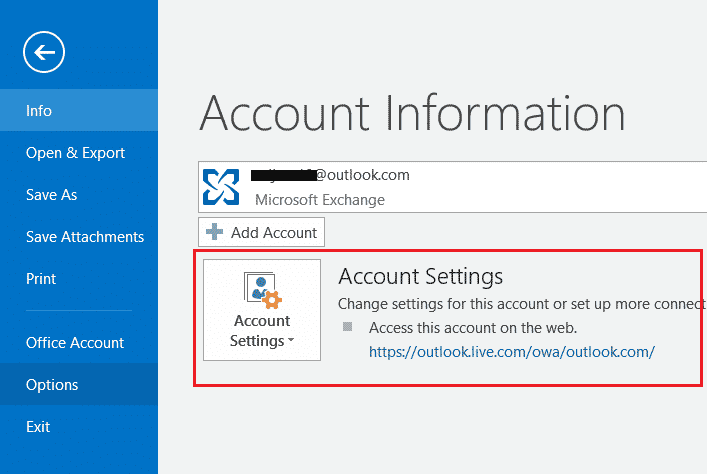Choose Save As in the sidebar

click(x=79, y=195)
